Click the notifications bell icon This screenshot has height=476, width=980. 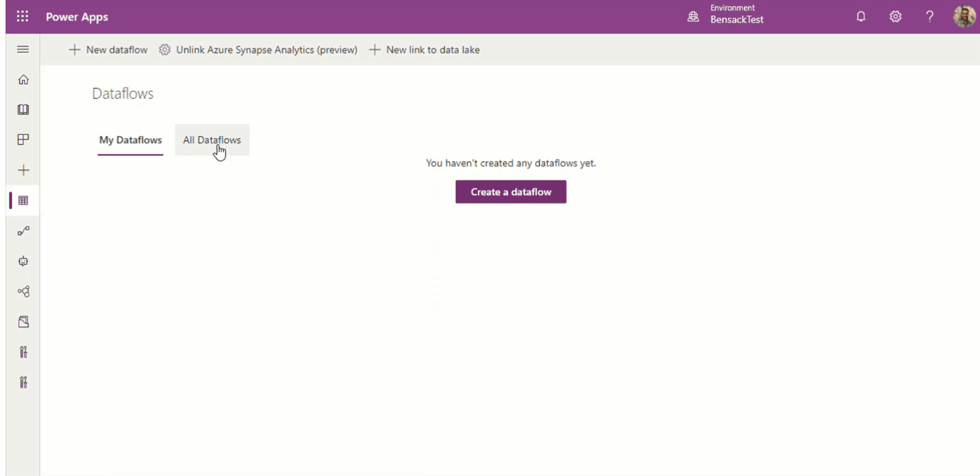[861, 16]
